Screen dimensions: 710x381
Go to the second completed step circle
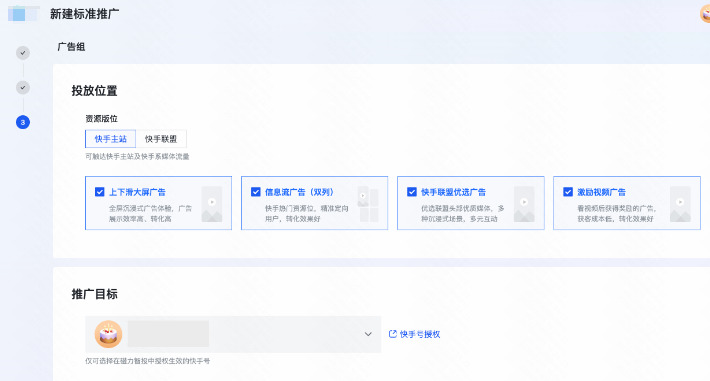[x=23, y=87]
